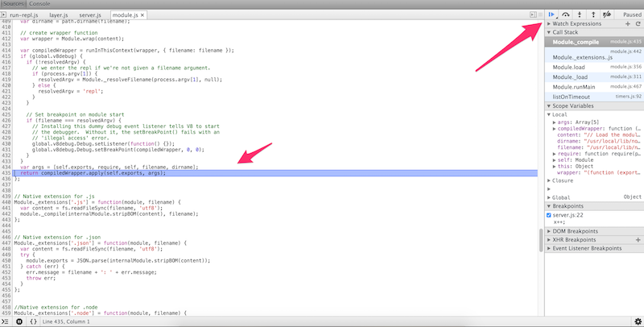The image size is (644, 327).
Task: Deactivate all breakpoints
Action: [x=607, y=14]
